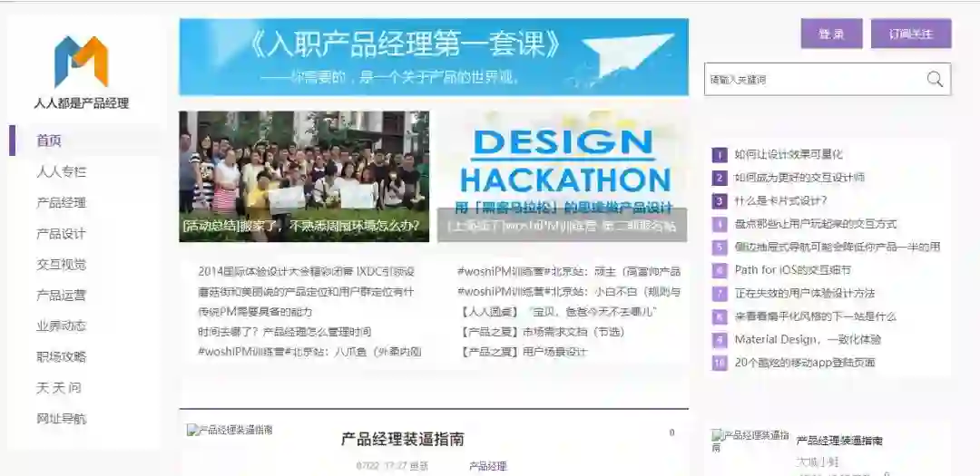
Task: Click the number 3 rank badge
Action: [720, 201]
